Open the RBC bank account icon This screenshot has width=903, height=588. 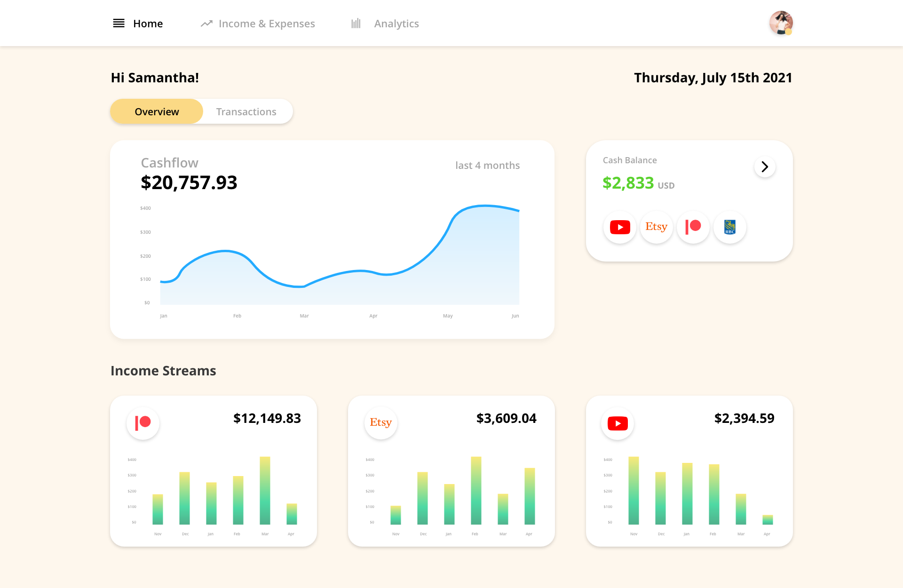[729, 227]
